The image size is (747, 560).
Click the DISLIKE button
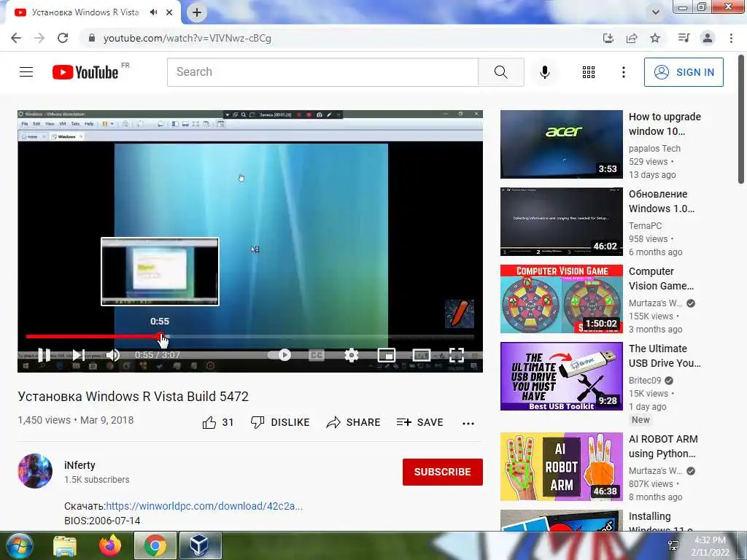tap(280, 422)
